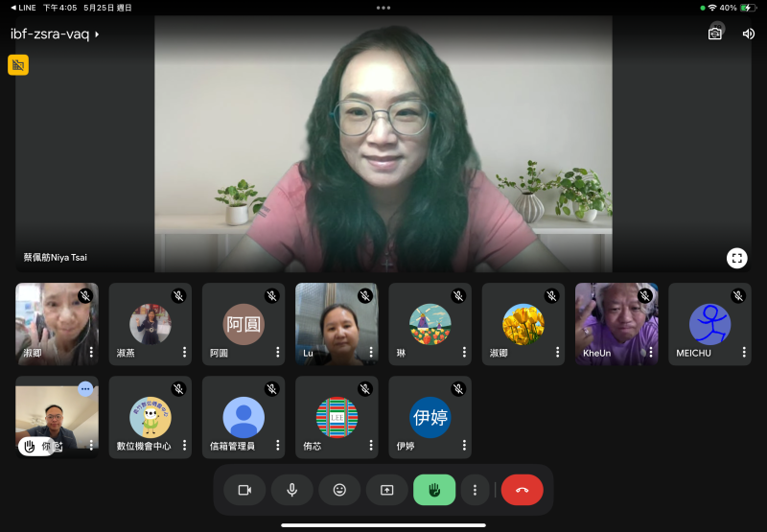Open the blue options bubble on your self-view

point(85,388)
